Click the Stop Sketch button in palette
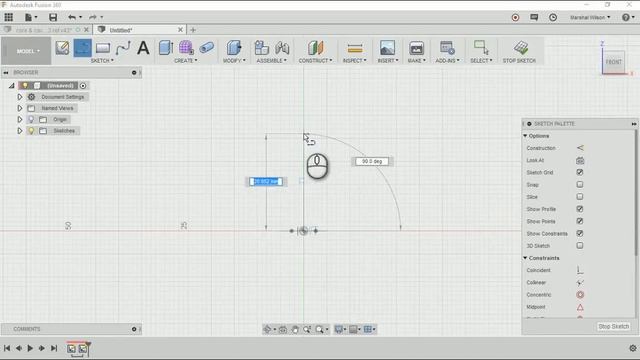 point(613,327)
